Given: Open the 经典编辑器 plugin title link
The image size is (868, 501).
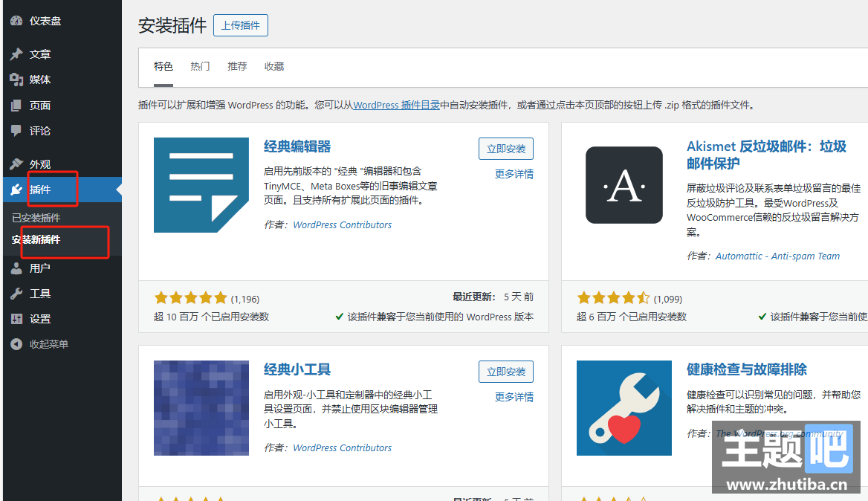Looking at the screenshot, I should tap(297, 146).
